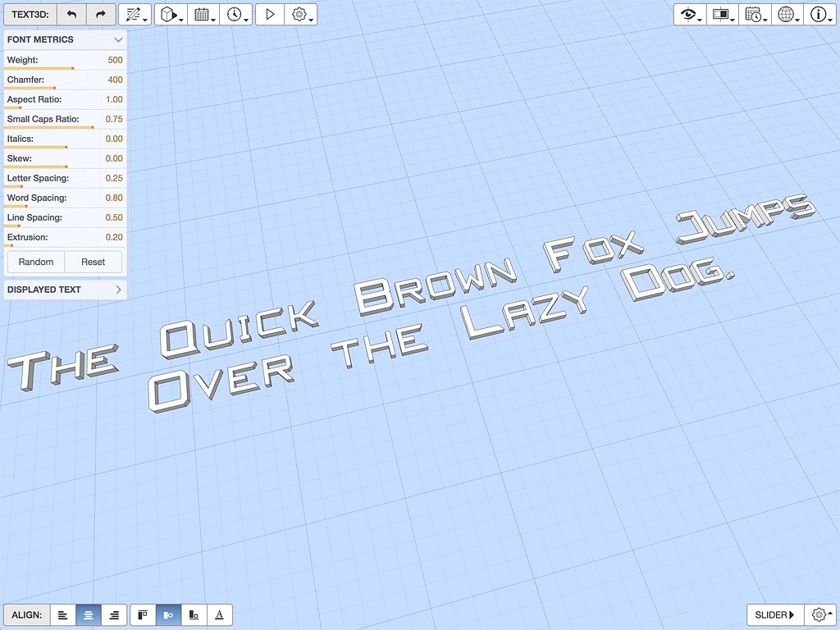Image resolution: width=840 pixels, height=630 pixels.
Task: Open the 3D cube object menu
Action: pyautogui.click(x=171, y=15)
